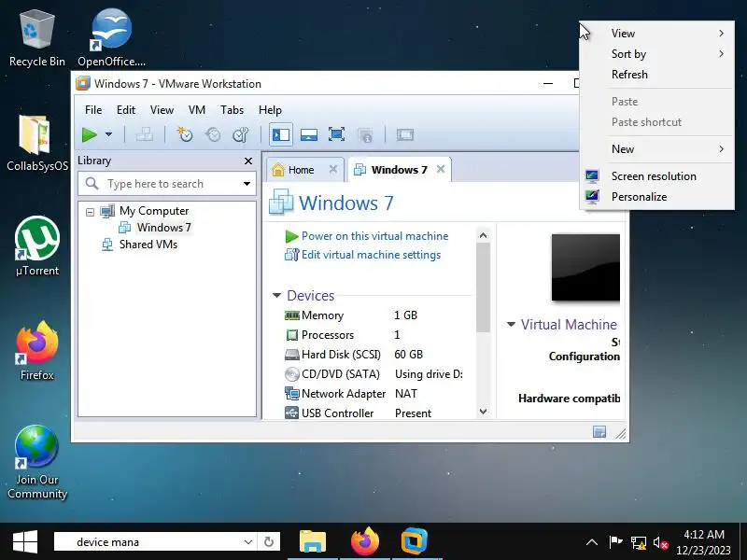Click the revert to snapshot toolbar icon

coord(213,134)
